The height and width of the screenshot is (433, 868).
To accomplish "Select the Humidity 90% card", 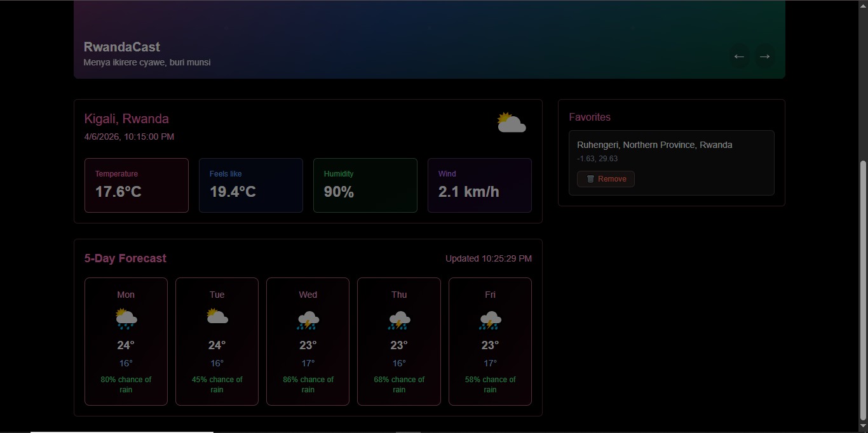I will [x=365, y=185].
